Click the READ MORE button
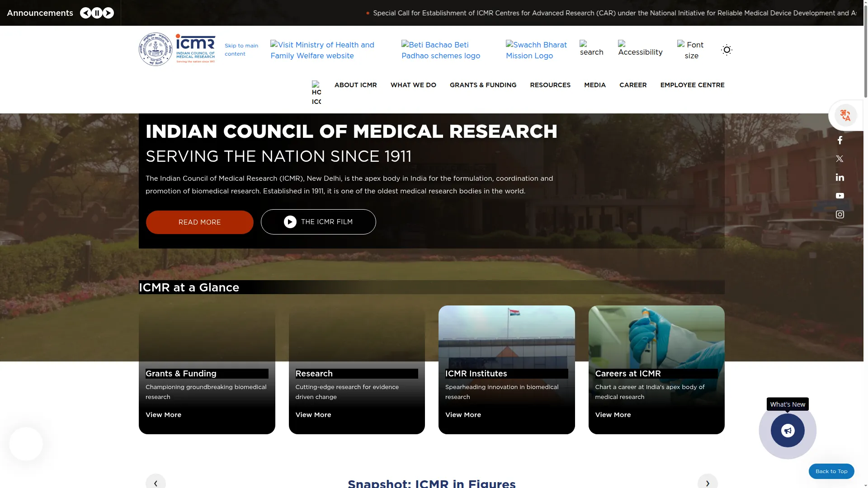The height and width of the screenshot is (488, 868). click(x=199, y=222)
